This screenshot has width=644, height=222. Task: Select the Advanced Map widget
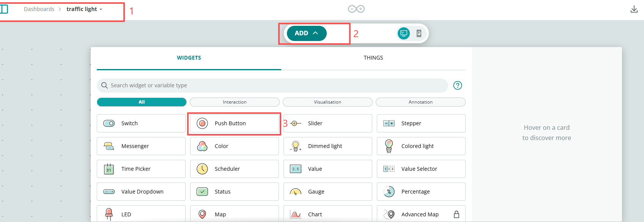[x=421, y=214]
